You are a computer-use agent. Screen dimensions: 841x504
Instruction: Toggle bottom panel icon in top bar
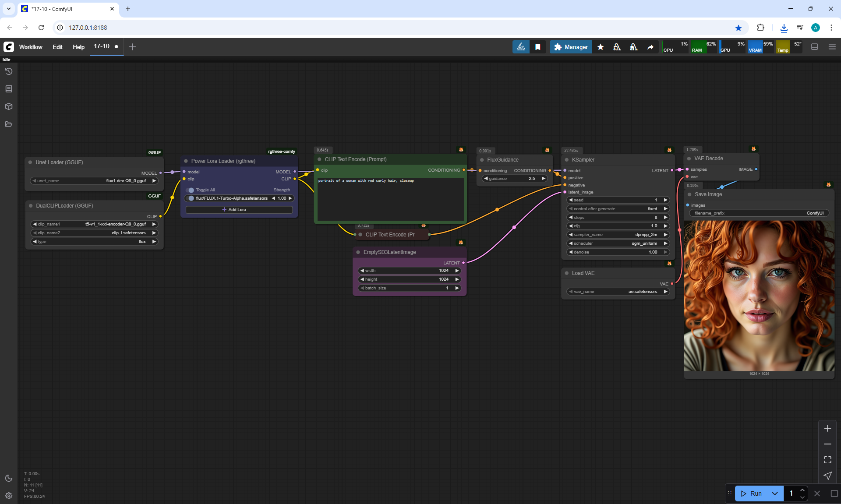(814, 47)
